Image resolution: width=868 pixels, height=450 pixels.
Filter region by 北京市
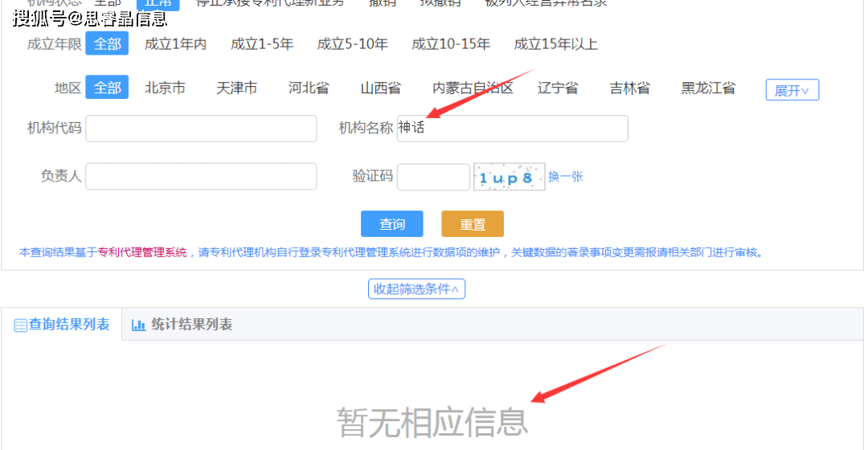165,88
